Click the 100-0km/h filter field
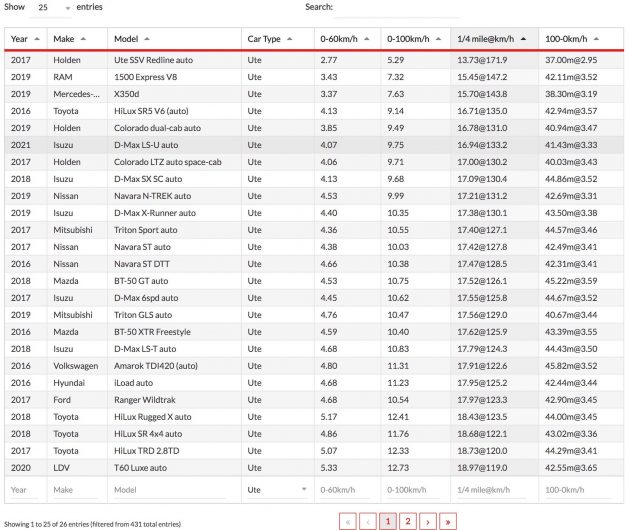The width and height of the screenshot is (629, 530). tap(578, 489)
